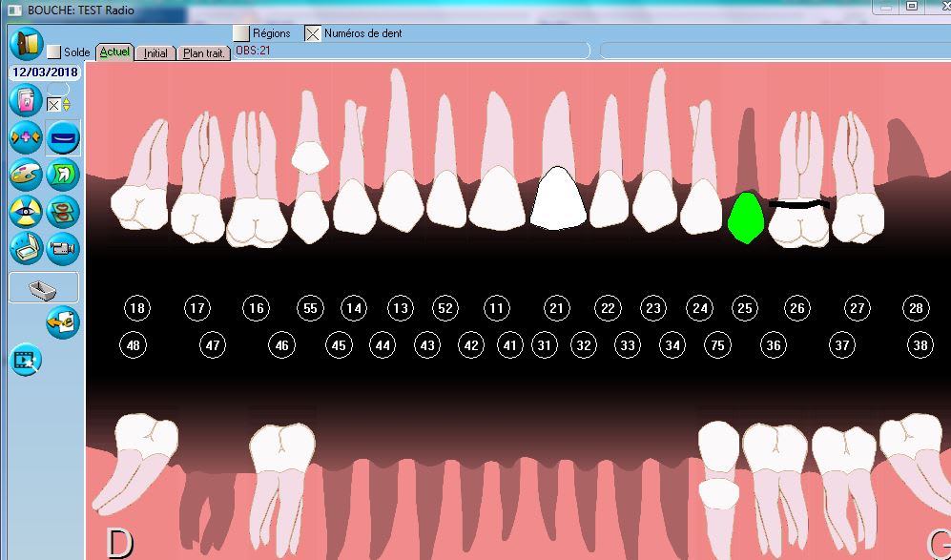Click the exit door icon
Image resolution: width=951 pixels, height=560 pixels.
26,44
